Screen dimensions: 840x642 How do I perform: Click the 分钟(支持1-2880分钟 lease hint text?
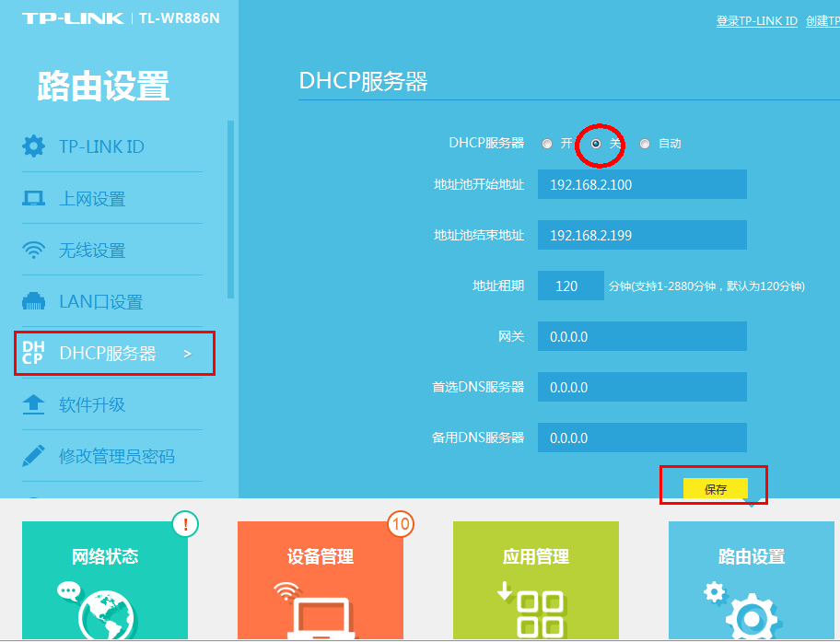[x=706, y=286]
